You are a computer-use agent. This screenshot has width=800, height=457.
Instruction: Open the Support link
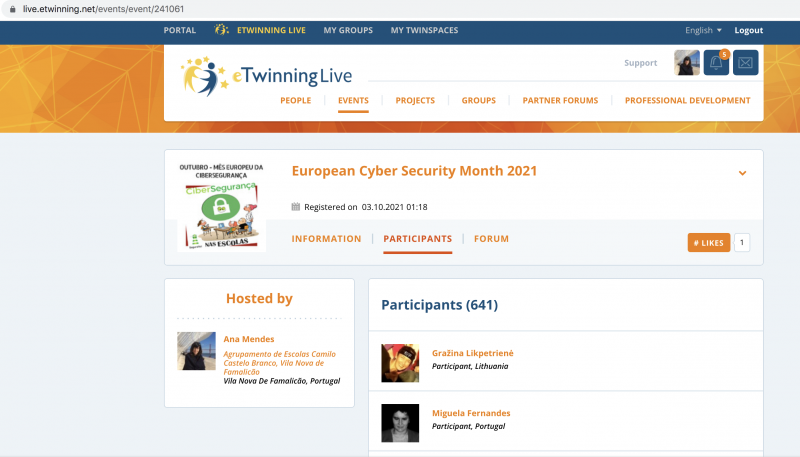coord(641,63)
